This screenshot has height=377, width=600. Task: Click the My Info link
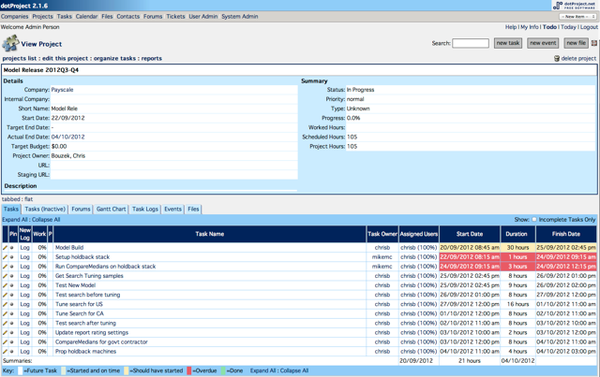[x=529, y=27]
